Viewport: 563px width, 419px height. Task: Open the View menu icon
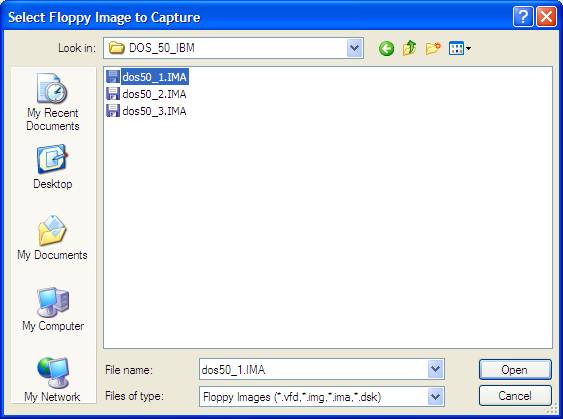tap(460, 48)
